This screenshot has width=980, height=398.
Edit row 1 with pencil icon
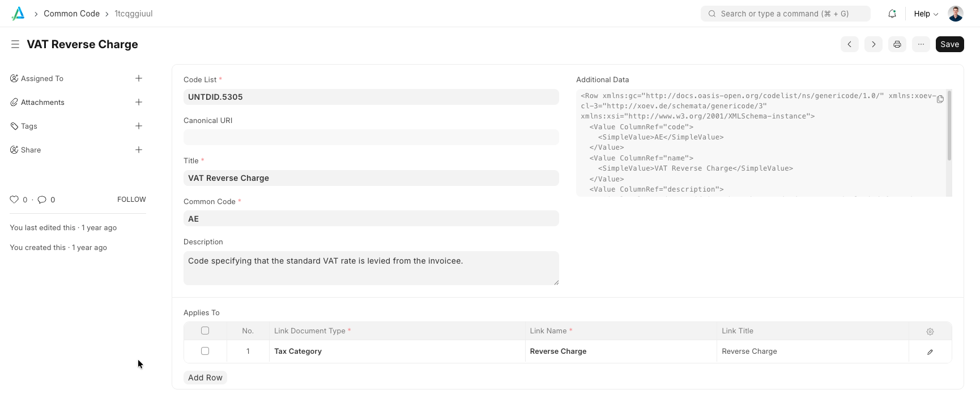point(930,352)
